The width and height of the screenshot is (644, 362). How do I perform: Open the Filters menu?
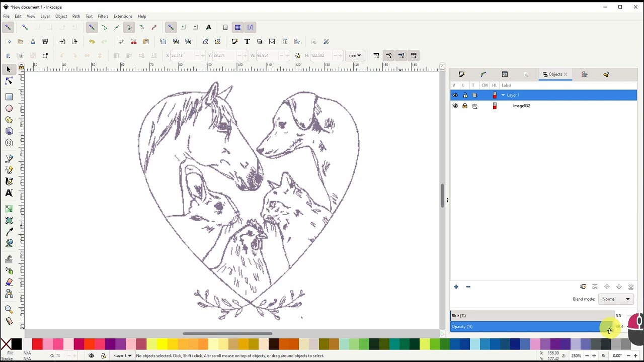(103, 16)
